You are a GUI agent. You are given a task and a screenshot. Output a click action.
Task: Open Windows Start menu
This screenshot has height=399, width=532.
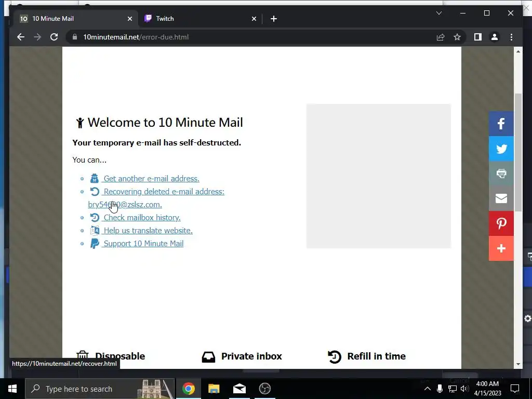(12, 389)
